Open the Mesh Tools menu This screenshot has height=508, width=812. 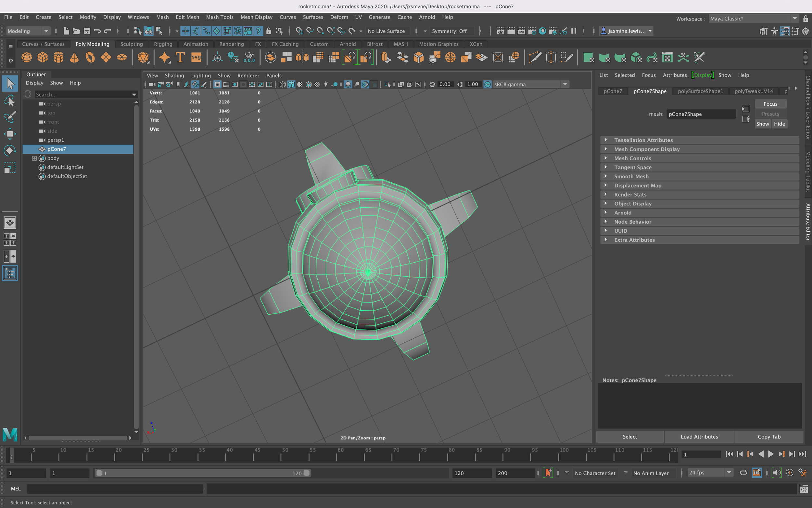220,17
